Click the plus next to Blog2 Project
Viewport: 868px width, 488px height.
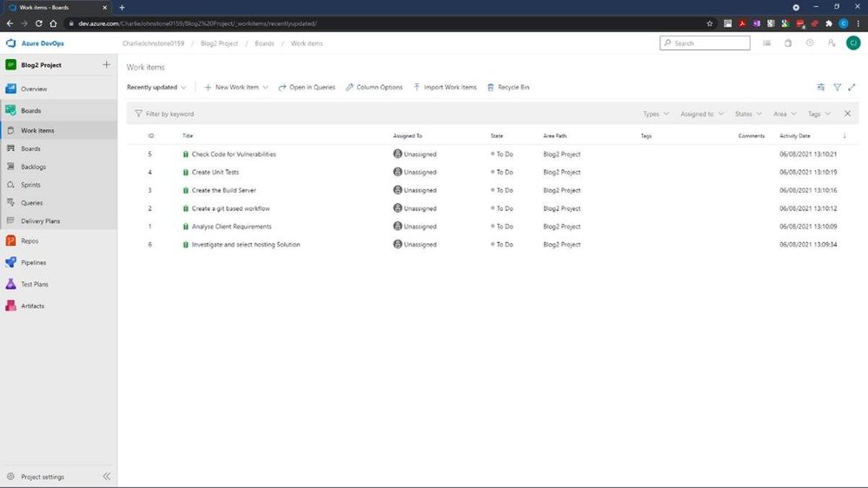pyautogui.click(x=106, y=65)
